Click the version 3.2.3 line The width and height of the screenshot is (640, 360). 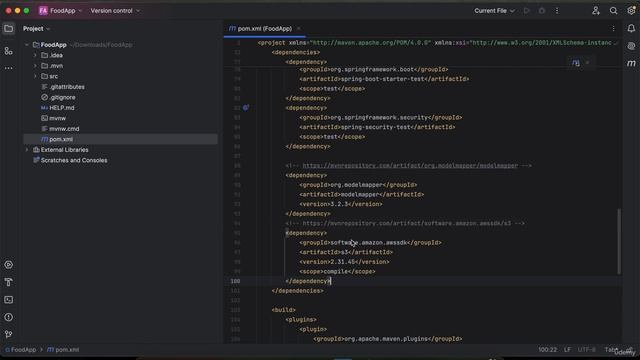coord(341,204)
